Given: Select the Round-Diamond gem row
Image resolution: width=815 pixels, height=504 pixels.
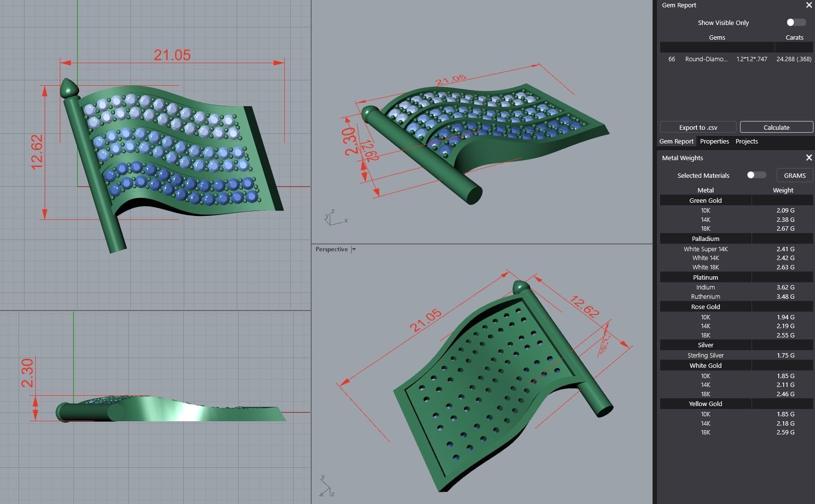Looking at the screenshot, I should tap(736, 59).
